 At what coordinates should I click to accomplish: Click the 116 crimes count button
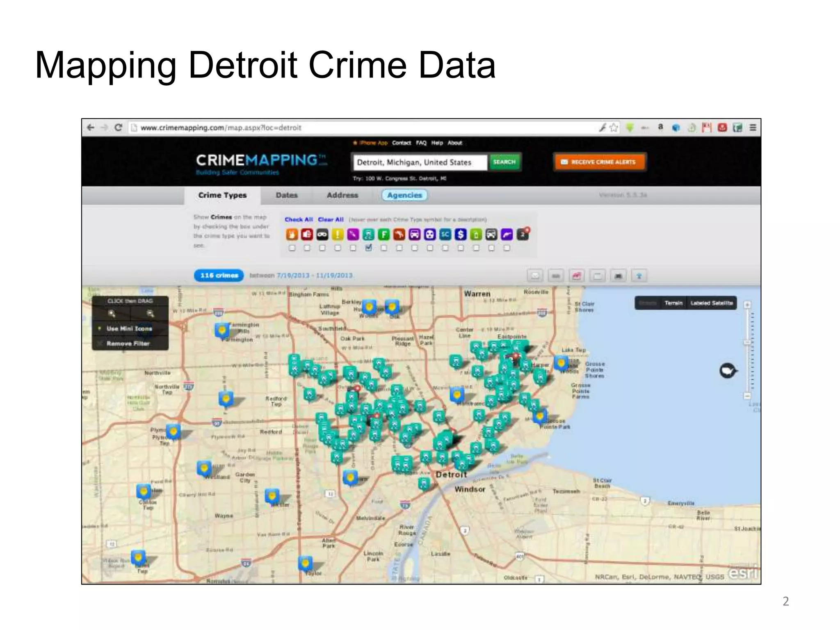219,276
